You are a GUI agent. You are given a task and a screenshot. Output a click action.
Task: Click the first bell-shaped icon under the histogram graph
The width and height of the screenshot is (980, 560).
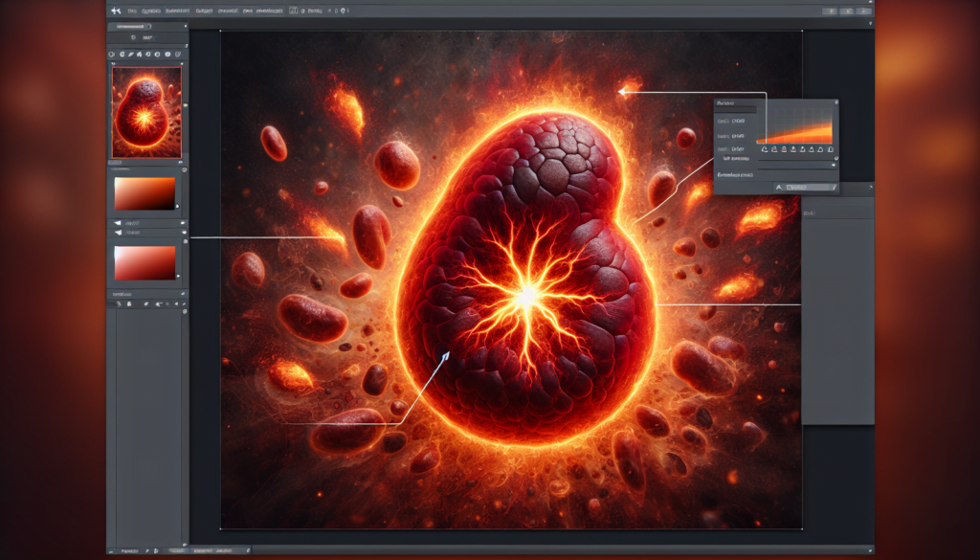click(764, 150)
